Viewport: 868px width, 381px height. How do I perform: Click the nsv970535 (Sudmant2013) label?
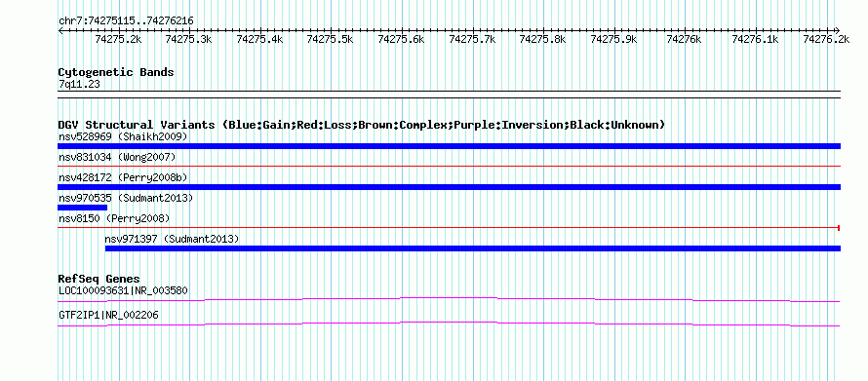click(x=125, y=198)
